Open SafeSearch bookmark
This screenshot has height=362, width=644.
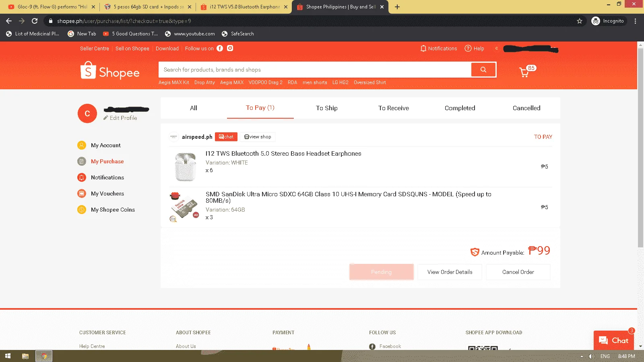[238, 34]
